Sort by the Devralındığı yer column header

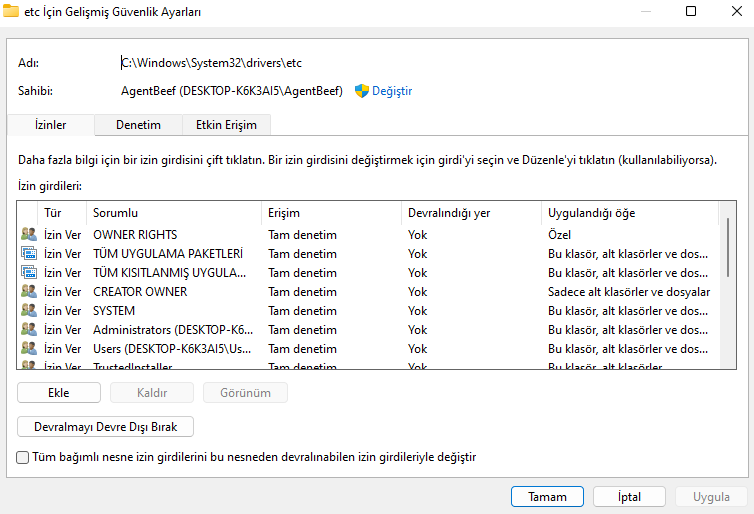(471, 213)
